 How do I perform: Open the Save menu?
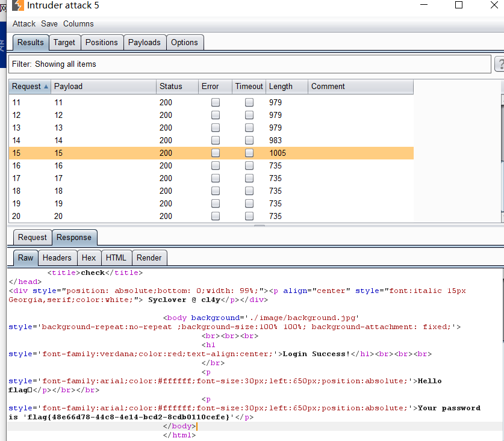click(x=49, y=23)
